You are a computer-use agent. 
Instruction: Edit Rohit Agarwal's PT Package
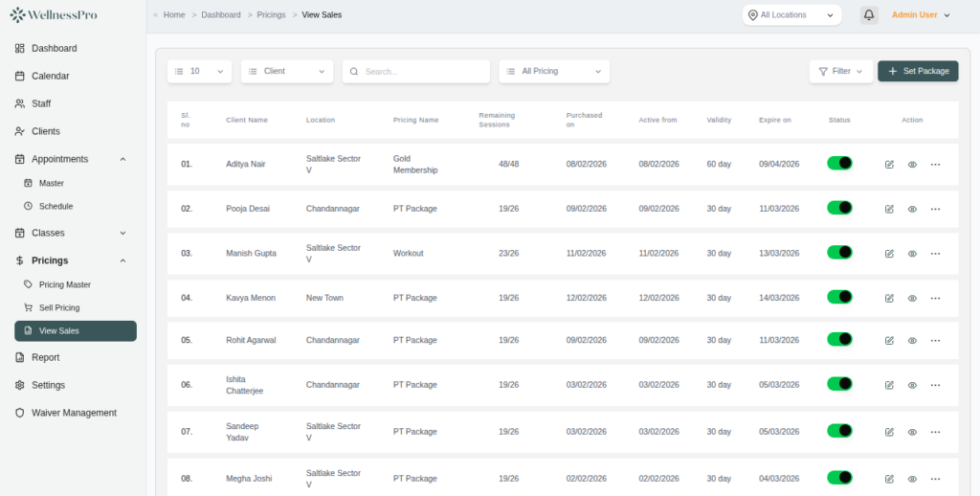pos(889,341)
